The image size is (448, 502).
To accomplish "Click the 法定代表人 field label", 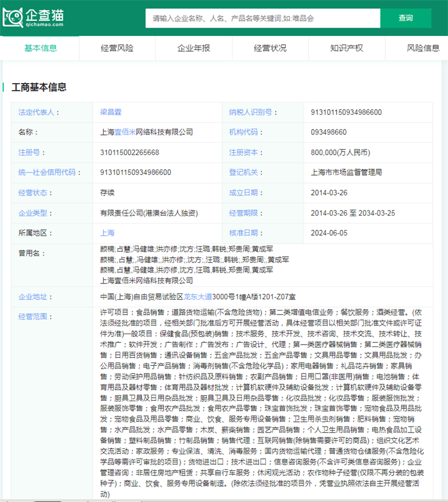I will click(36, 112).
